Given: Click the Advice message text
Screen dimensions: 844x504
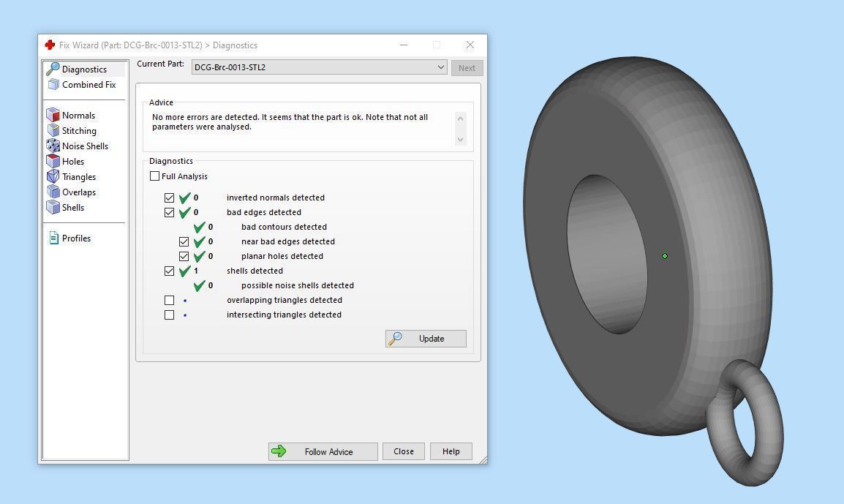Looking at the screenshot, I should coord(290,121).
